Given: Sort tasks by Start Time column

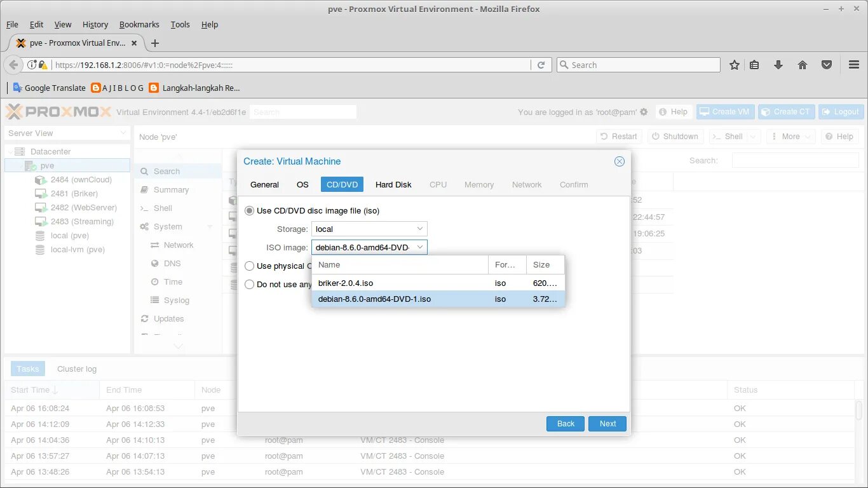Looking at the screenshot, I should (x=51, y=390).
